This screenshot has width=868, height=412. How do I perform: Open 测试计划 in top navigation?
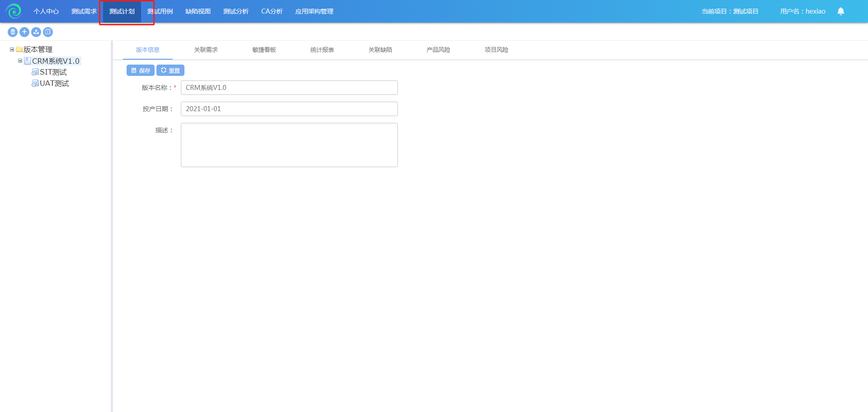click(122, 11)
